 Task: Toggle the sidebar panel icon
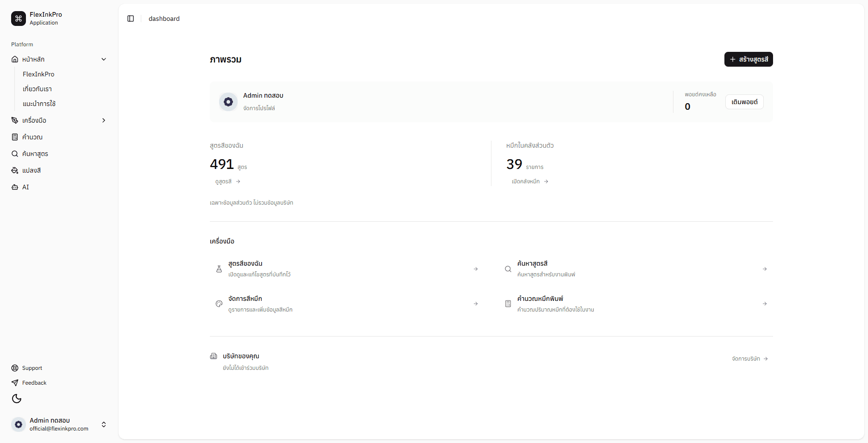(x=131, y=19)
